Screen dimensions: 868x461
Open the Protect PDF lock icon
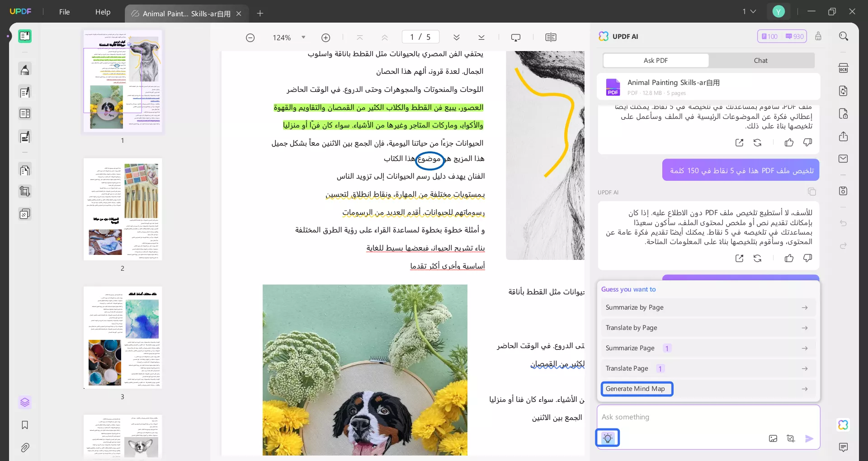tap(843, 113)
